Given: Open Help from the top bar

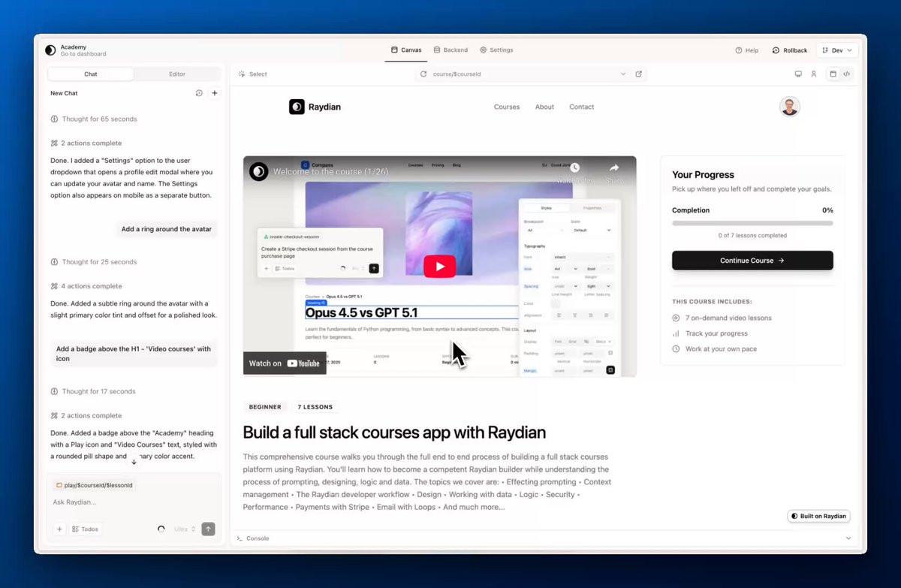Looking at the screenshot, I should point(747,50).
